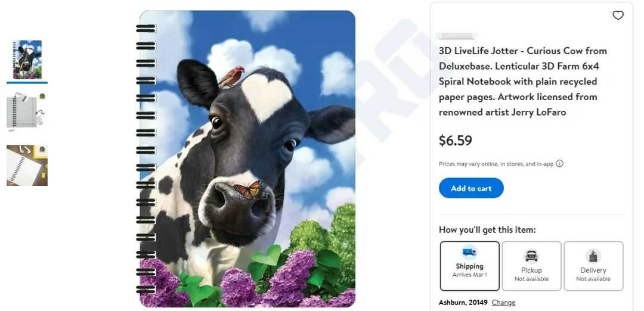The height and width of the screenshot is (311, 644).
Task: View the cow cover thumbnail
Action: coord(27,60)
